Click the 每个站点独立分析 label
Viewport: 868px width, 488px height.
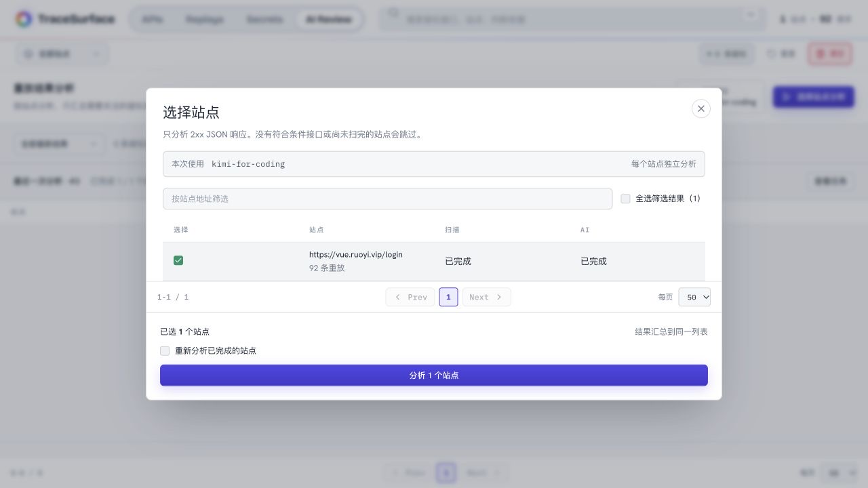(x=664, y=164)
